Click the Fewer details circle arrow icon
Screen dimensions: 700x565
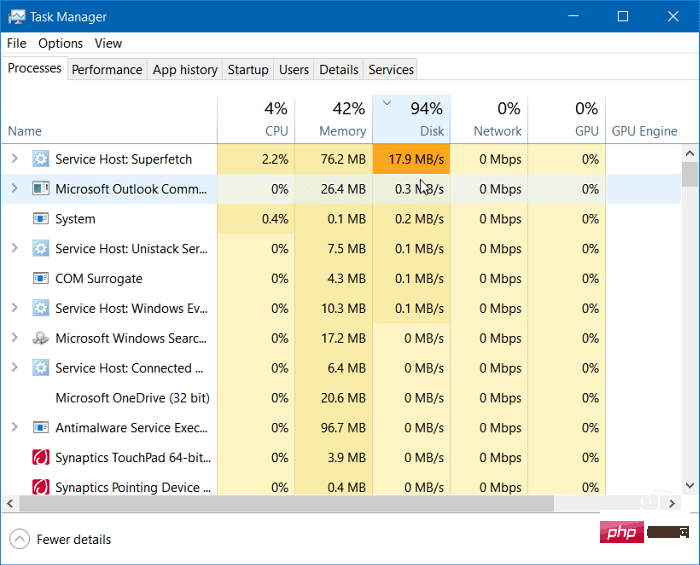(x=19, y=539)
